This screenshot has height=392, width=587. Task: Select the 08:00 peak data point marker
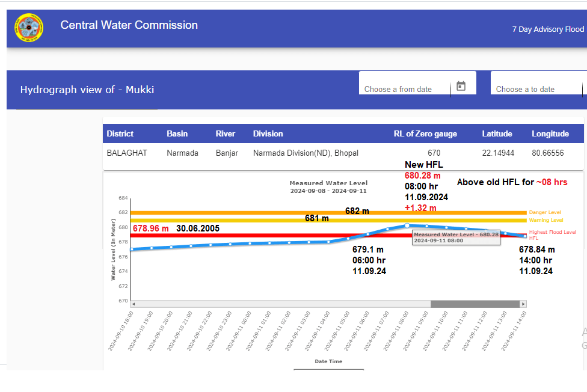coord(407,225)
